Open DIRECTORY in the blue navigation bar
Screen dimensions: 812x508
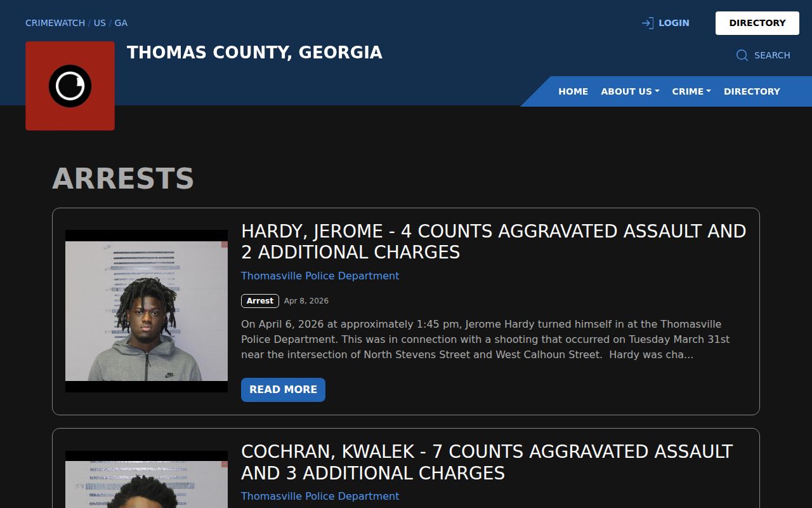click(x=752, y=91)
